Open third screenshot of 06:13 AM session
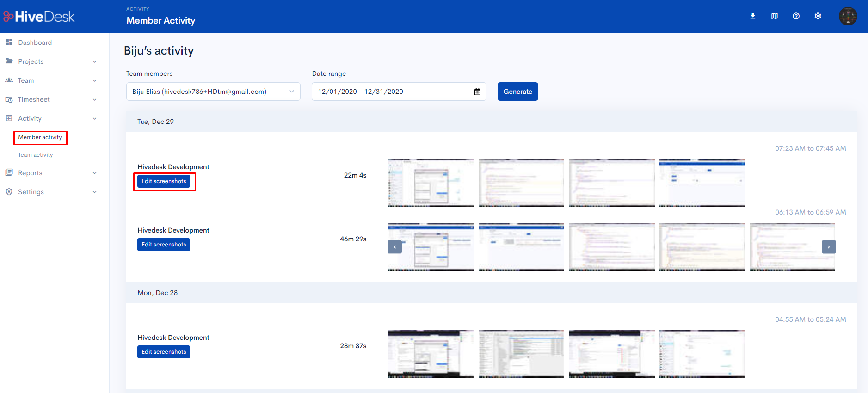Screen dimensions: 868x393 [612, 247]
